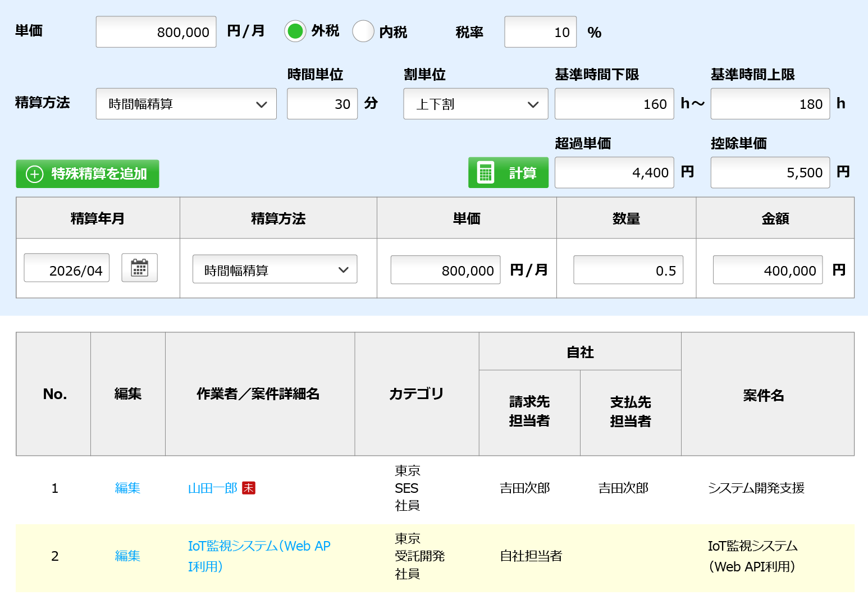
Task: Click 編集 link for row 2
Action: (127, 556)
